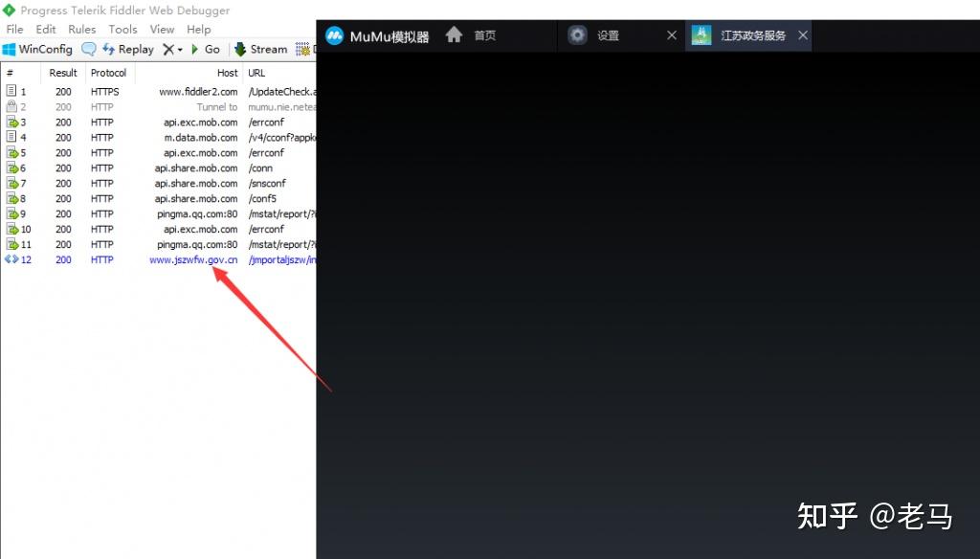Click the MuMu emulator logo icon
The height and width of the screenshot is (559, 980).
[x=334, y=36]
